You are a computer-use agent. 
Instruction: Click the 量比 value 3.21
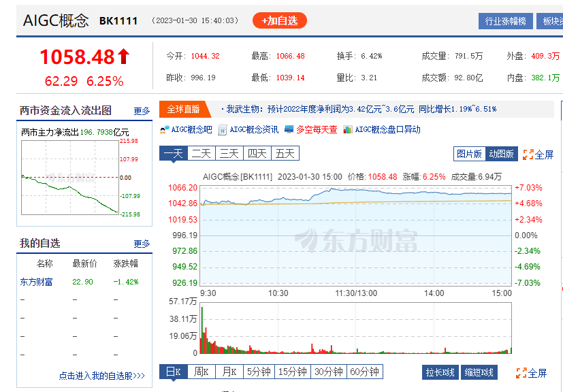pos(369,78)
